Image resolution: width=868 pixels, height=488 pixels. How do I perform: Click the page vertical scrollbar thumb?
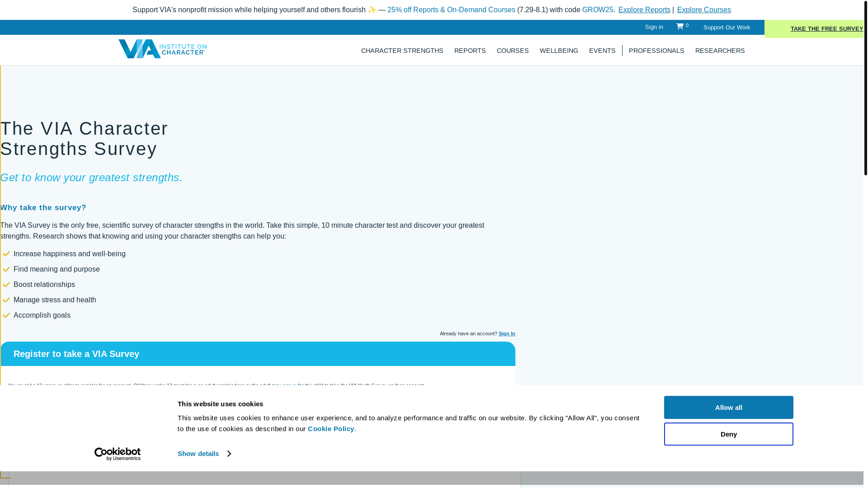click(865, 87)
